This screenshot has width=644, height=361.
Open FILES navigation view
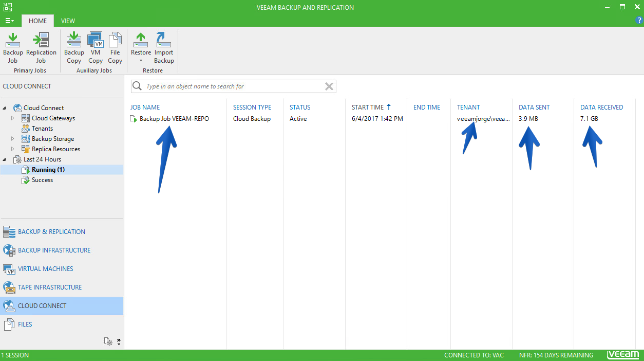[x=62, y=324]
